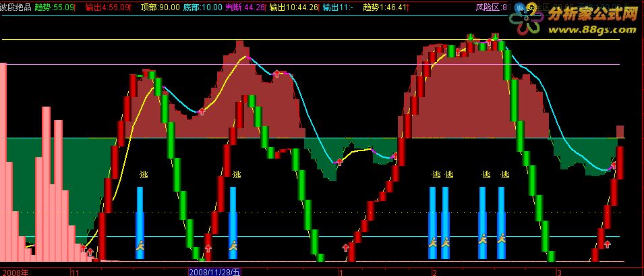This screenshot has width=644, height=276.
Task: Click the 趋势1:46.41 header value
Action: pos(386,7)
